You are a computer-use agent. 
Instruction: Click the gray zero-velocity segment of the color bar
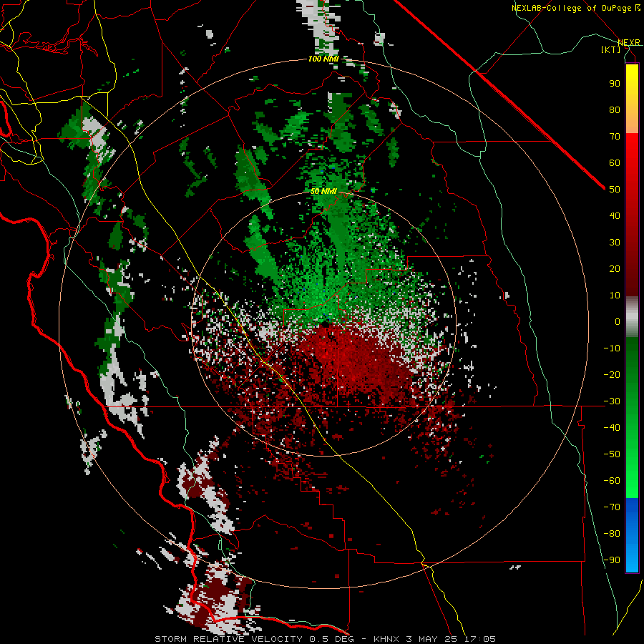coord(632,317)
